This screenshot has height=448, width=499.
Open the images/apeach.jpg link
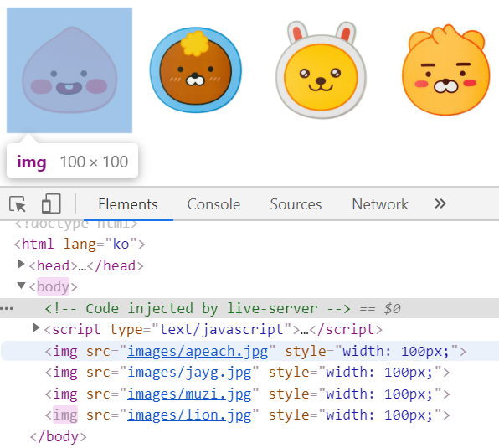click(198, 351)
